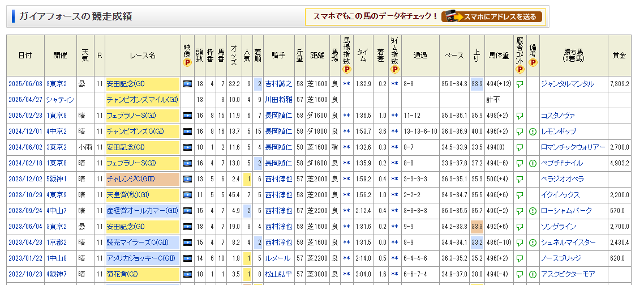
Task: Open stable comment bubble in アスクビクターモア row
Action: tap(520, 274)
